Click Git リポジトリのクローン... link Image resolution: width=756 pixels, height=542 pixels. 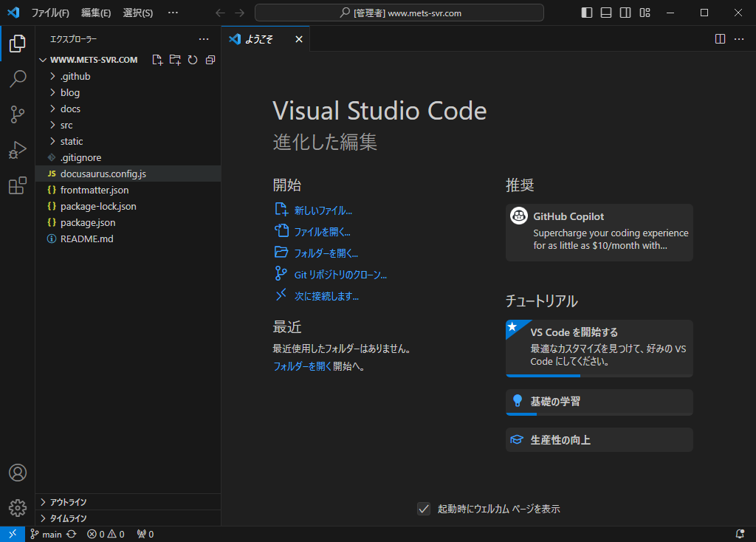click(x=340, y=275)
